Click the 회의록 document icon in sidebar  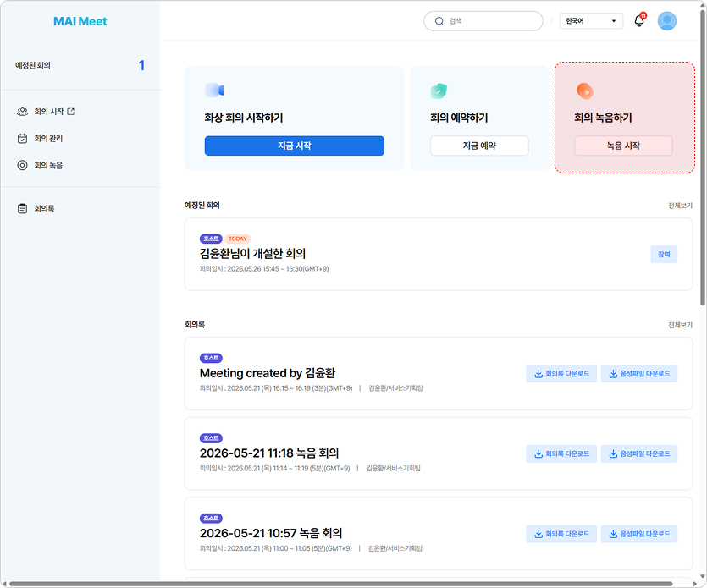coord(22,209)
